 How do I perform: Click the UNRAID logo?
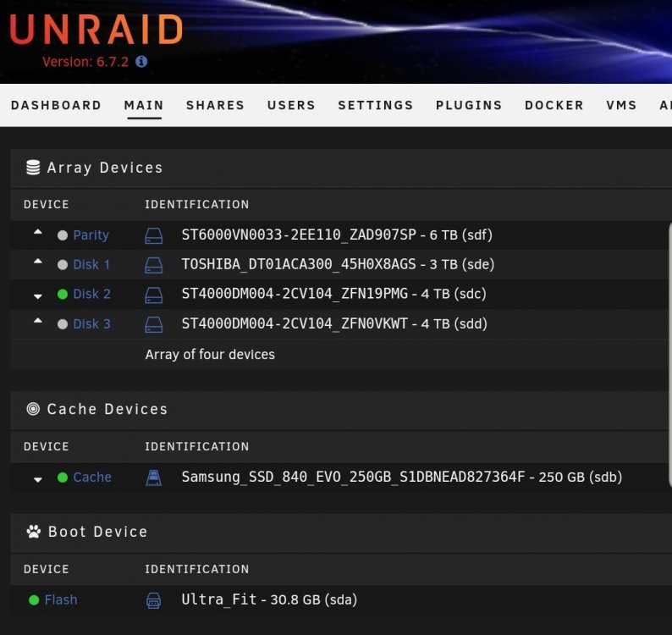[x=96, y=30]
